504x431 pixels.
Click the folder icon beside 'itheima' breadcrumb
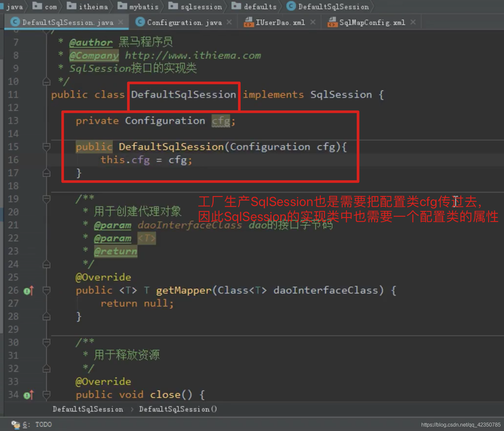[71, 6]
